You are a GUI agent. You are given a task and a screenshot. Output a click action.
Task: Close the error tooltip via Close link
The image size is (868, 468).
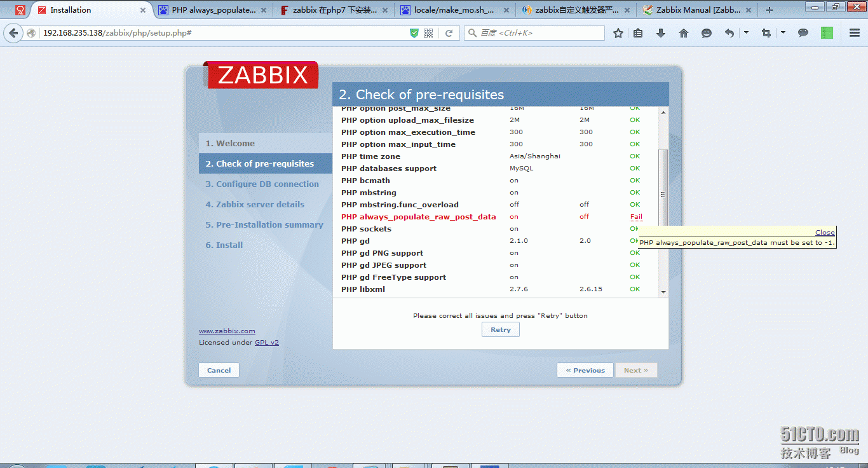(x=825, y=233)
